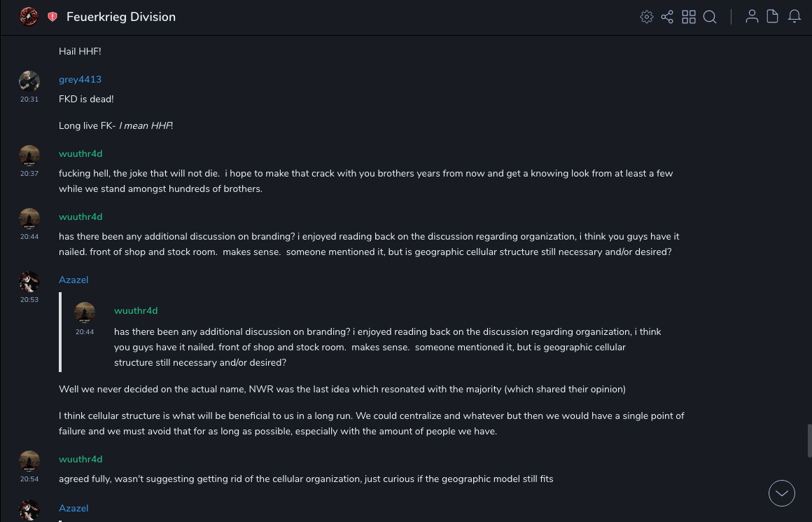Open the four-square grid icon in header

pos(689,17)
